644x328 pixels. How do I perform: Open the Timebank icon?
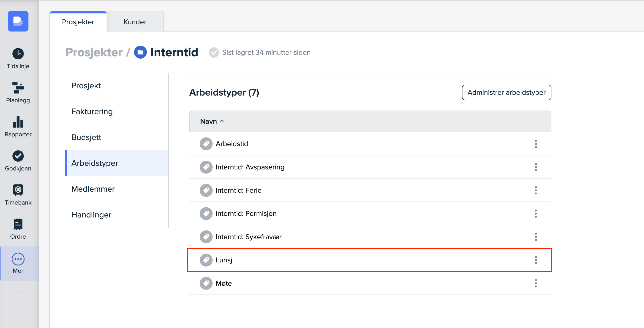click(18, 190)
